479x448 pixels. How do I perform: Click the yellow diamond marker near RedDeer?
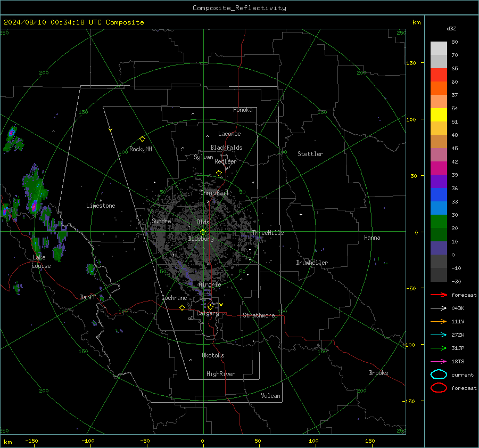click(x=219, y=173)
